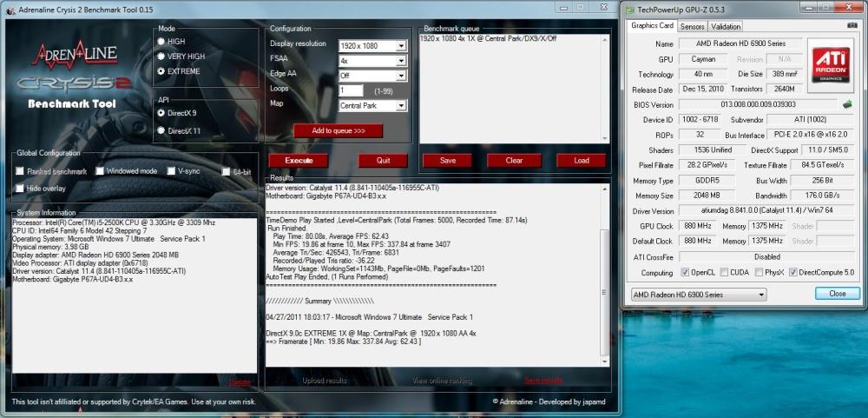Toggle the DirectCompute 5.0 checkbox
The image size is (868, 418).
click(x=793, y=272)
